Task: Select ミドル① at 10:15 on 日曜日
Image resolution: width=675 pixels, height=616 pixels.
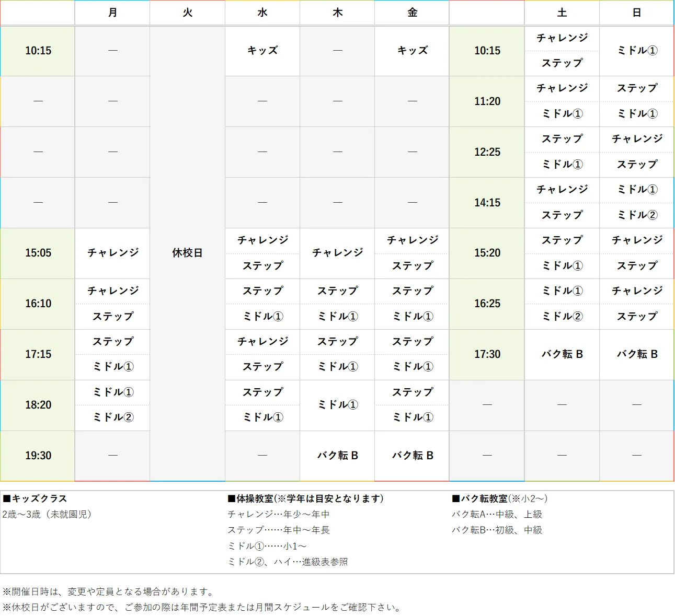Action: (x=636, y=51)
